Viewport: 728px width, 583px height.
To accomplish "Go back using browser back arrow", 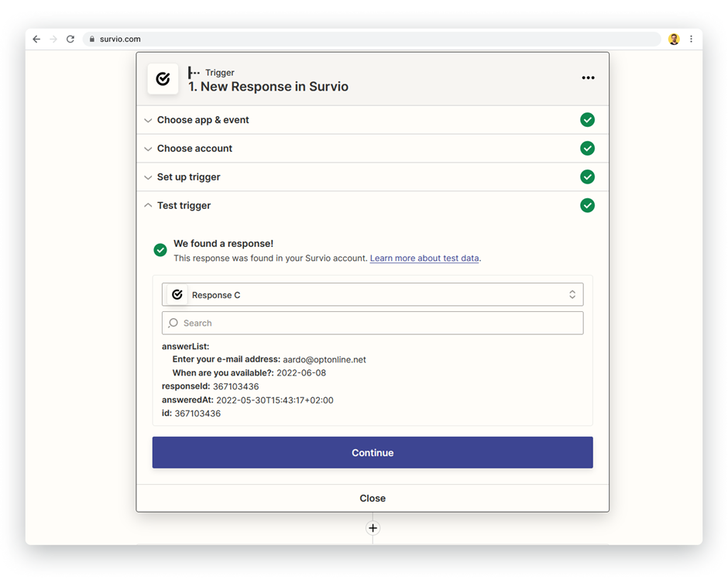I will pos(36,39).
